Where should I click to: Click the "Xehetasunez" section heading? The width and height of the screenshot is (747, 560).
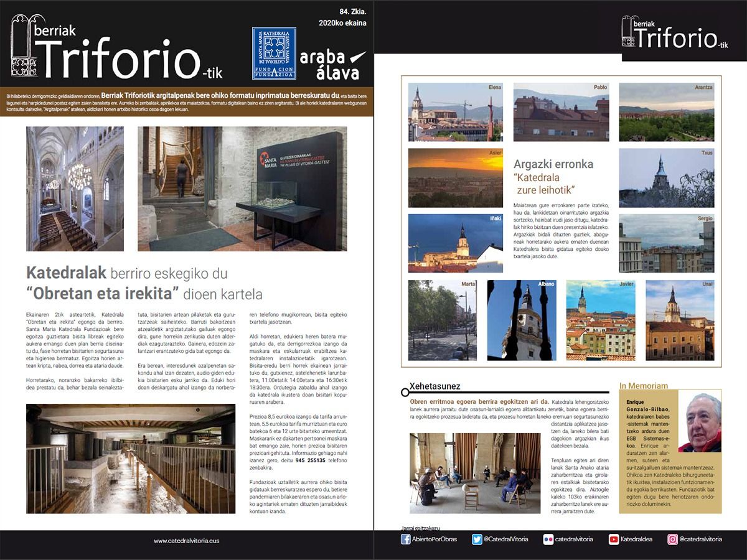(435, 386)
